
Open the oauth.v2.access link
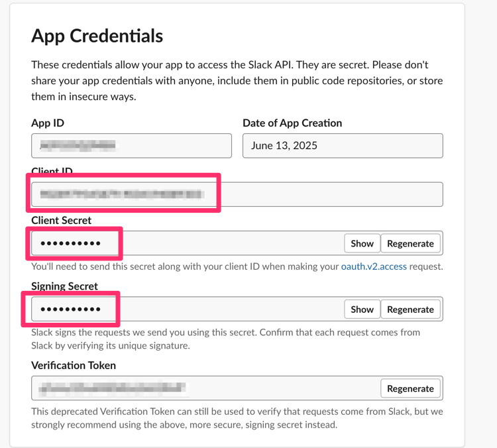[374, 266]
